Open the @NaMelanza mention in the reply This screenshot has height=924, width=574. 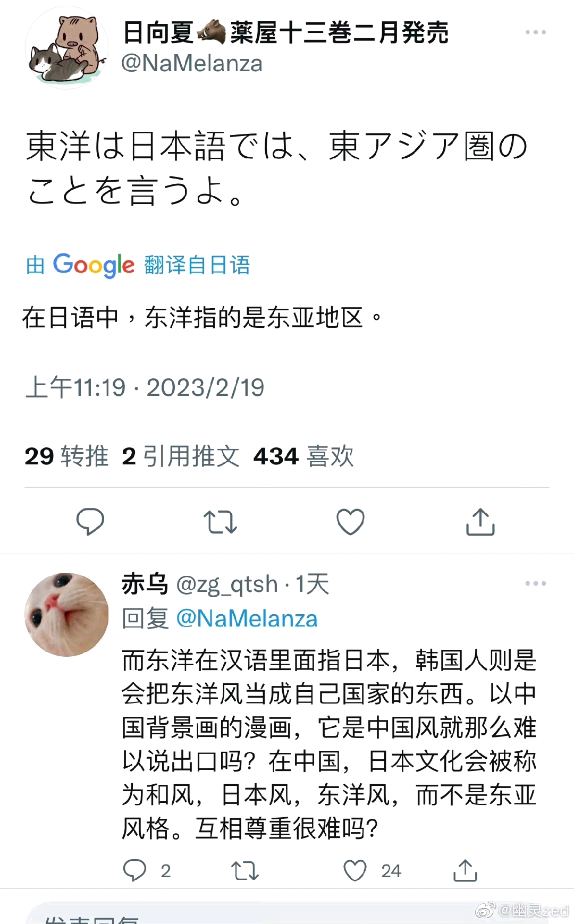click(247, 618)
